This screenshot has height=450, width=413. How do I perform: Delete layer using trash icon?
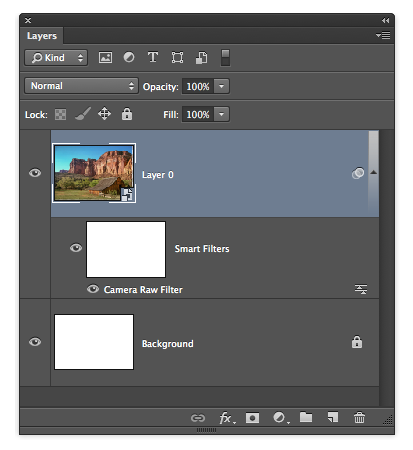[359, 417]
